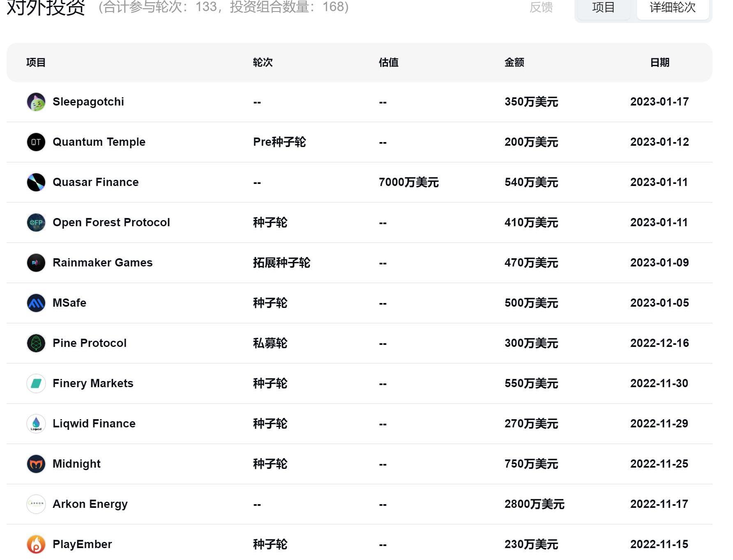This screenshot has width=733, height=560.
Task: Select the 2800万美元 amount cell
Action: click(535, 504)
